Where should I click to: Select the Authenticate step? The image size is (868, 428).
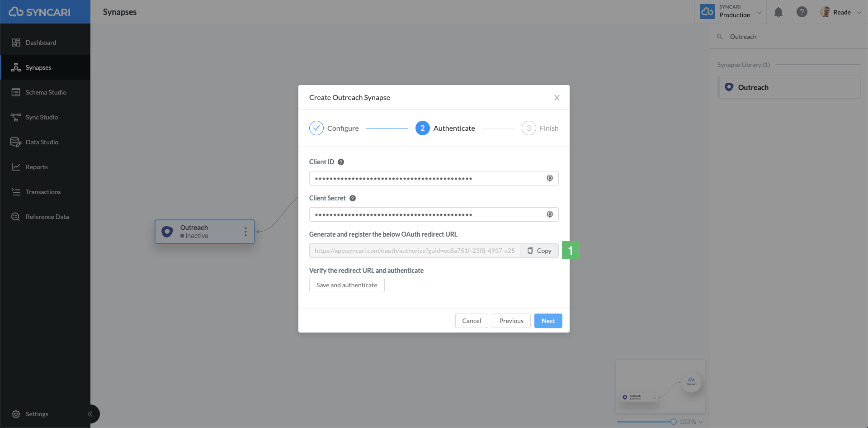(x=445, y=128)
